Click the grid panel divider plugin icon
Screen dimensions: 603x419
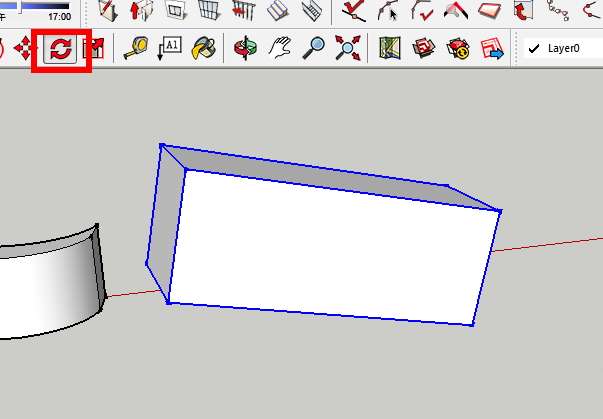point(210,10)
